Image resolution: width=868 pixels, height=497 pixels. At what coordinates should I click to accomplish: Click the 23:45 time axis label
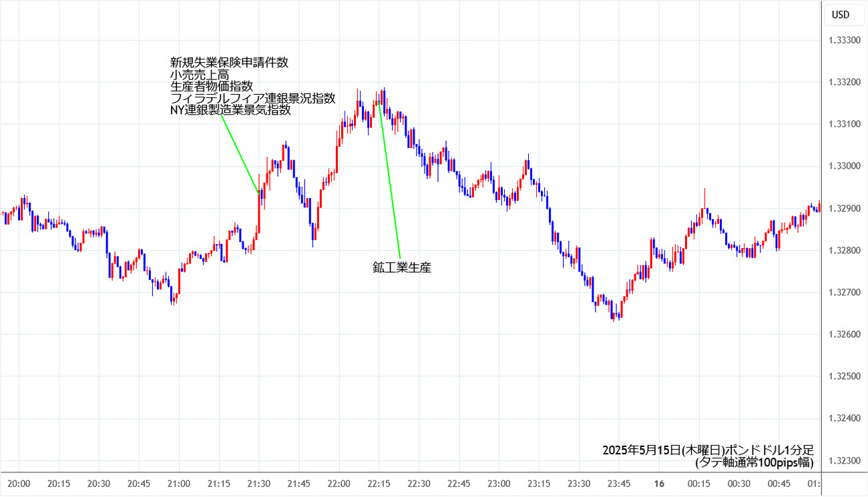[620, 484]
